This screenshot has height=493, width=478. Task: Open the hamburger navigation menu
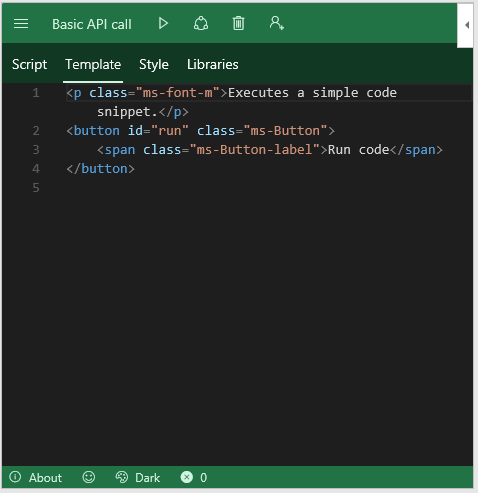point(21,24)
